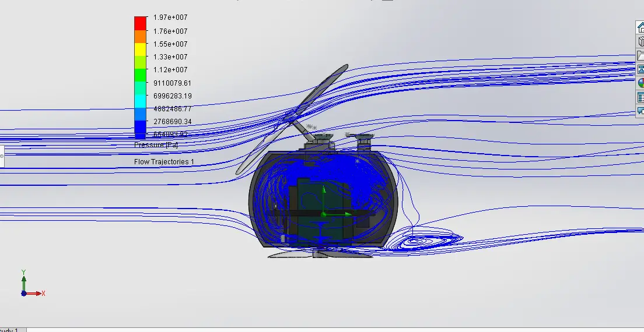Click the Pressure [Pa] legend title

(x=156, y=145)
